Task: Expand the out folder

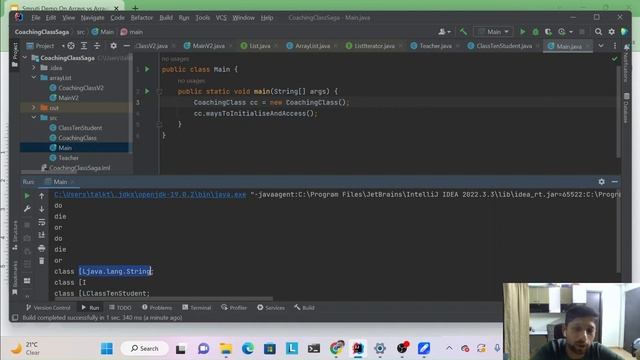Action: click(34, 107)
